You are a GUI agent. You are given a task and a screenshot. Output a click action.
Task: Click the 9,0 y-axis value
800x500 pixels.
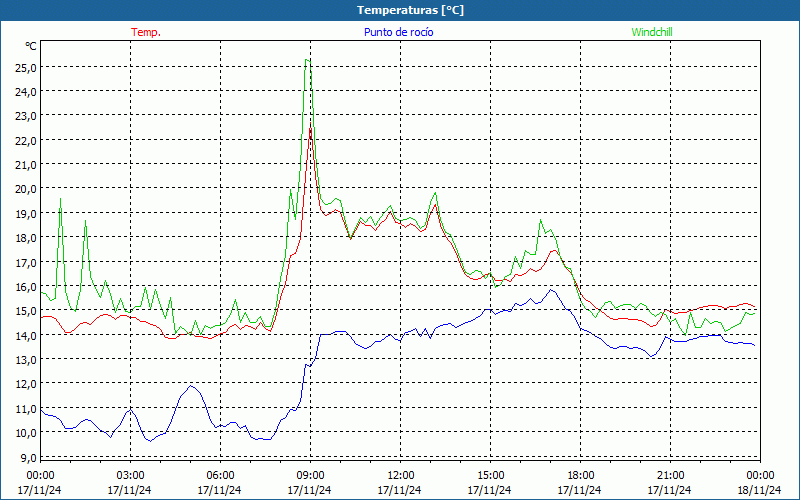pos(27,457)
